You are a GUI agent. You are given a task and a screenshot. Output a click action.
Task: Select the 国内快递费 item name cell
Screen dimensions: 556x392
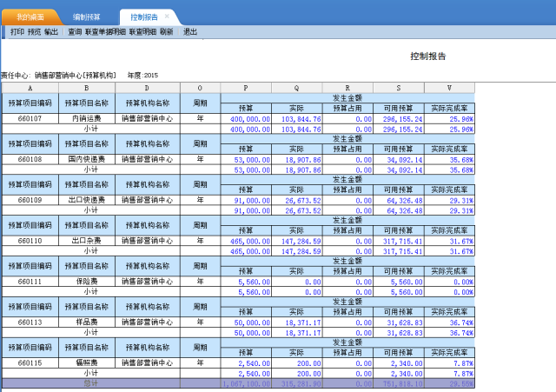tap(87, 159)
